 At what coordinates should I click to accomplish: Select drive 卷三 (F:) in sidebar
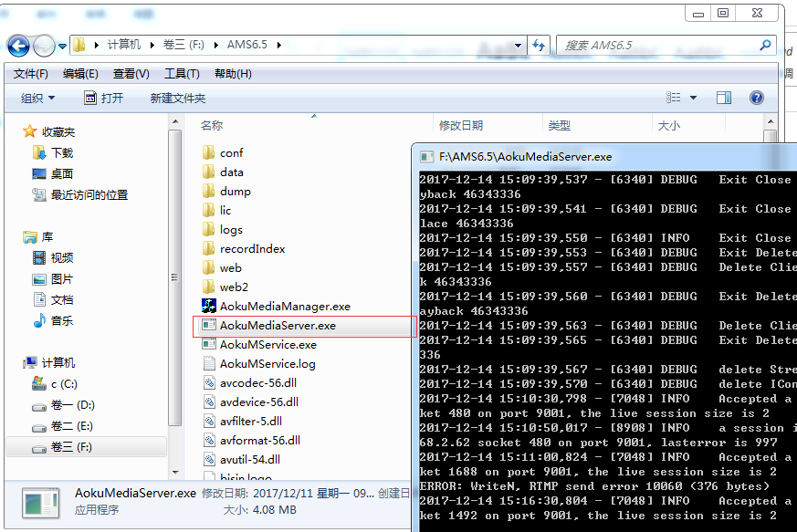click(86, 447)
